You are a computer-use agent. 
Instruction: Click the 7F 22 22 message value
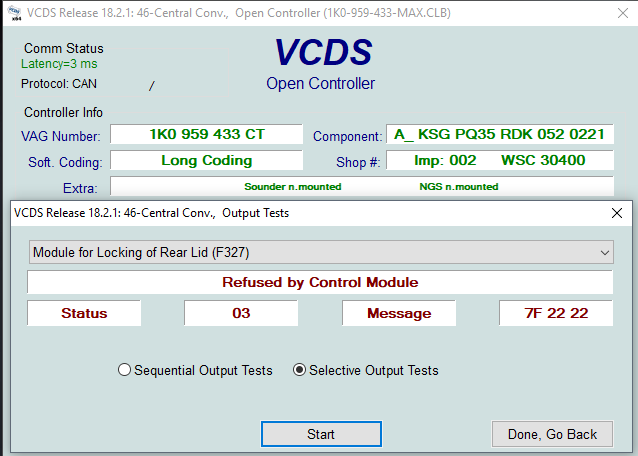pos(556,313)
